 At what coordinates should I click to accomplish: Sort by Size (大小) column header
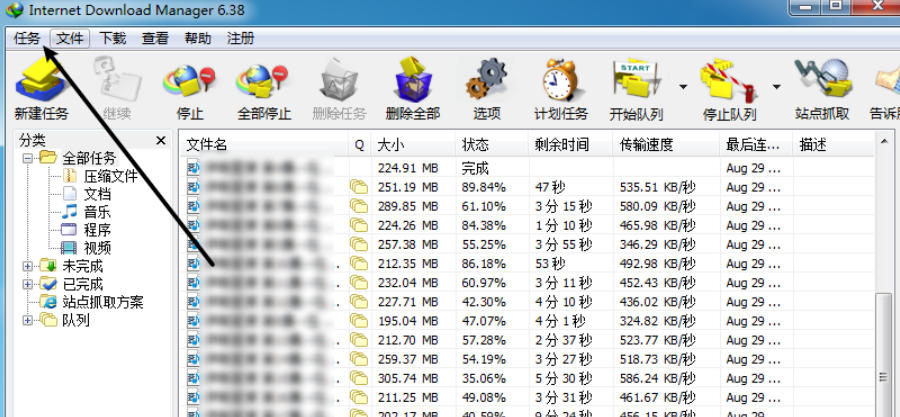coord(413,145)
